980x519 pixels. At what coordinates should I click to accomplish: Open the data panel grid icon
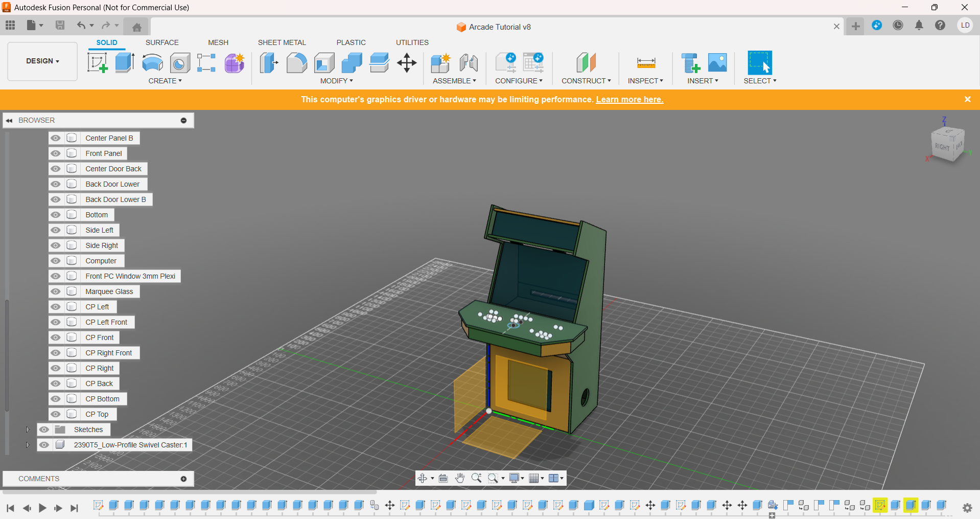[10, 25]
